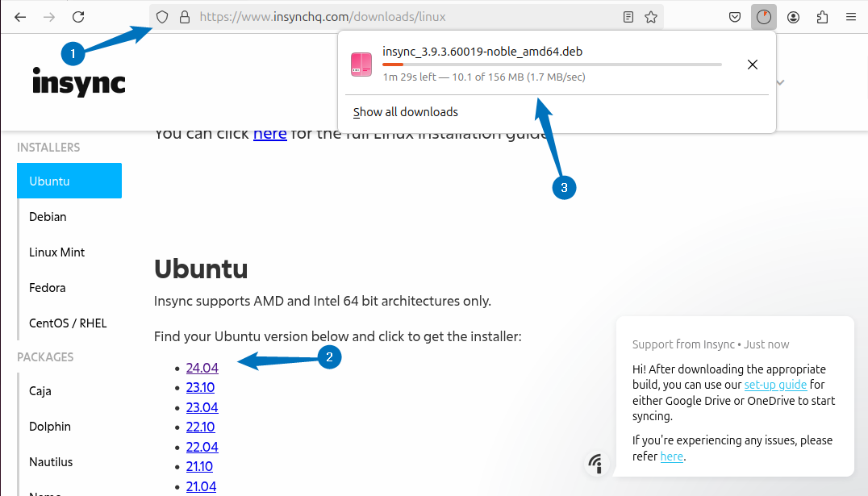Download the Ubuntu 24.04 installer
868x496 pixels.
click(202, 367)
